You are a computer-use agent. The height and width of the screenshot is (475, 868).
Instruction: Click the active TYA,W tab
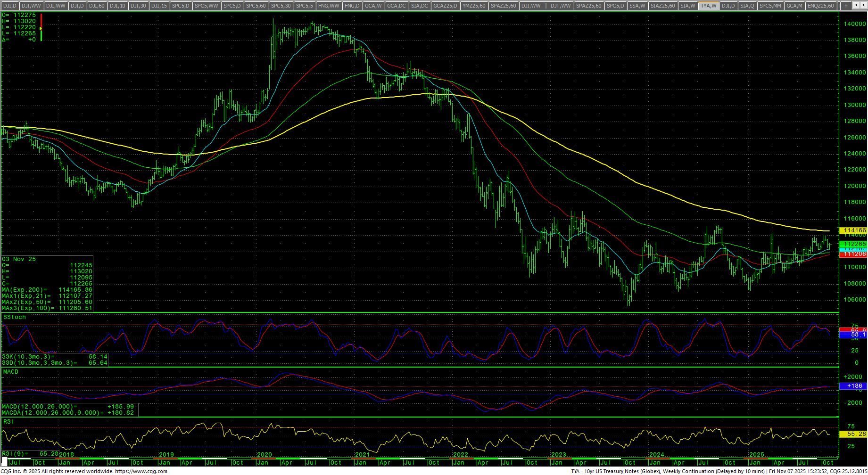coord(708,6)
